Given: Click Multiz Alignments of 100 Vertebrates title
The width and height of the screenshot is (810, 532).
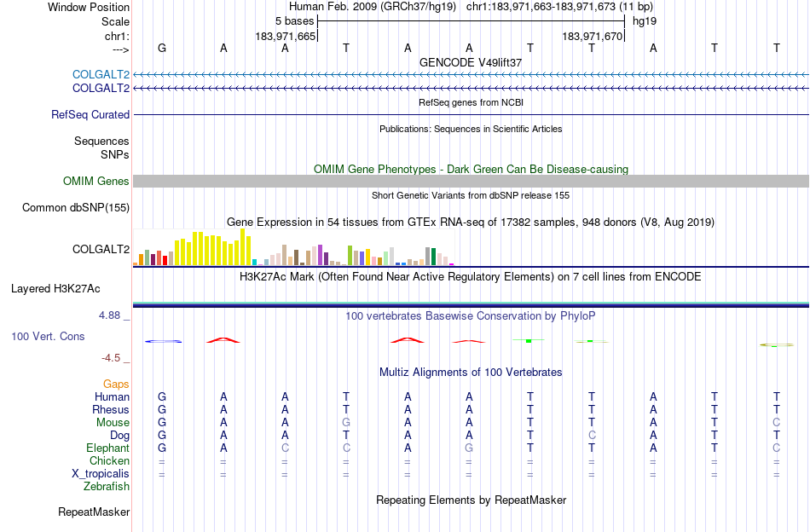Looking at the screenshot, I should pyautogui.click(x=471, y=372).
